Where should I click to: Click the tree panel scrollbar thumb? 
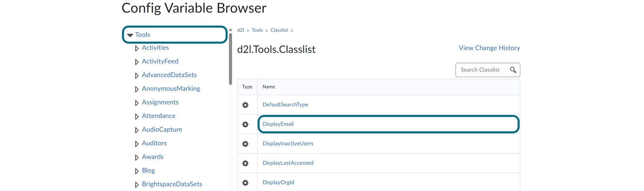tap(230, 59)
